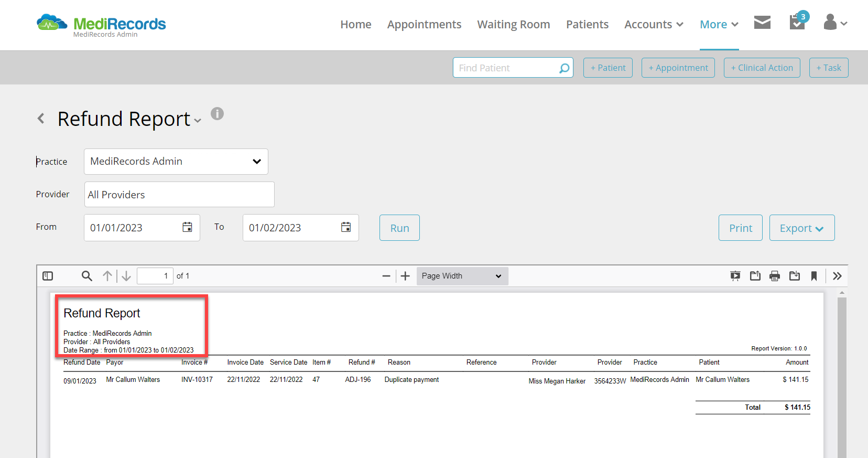Screen dimensions: 868x458
Task: Click the + Task button
Action: [x=829, y=68]
